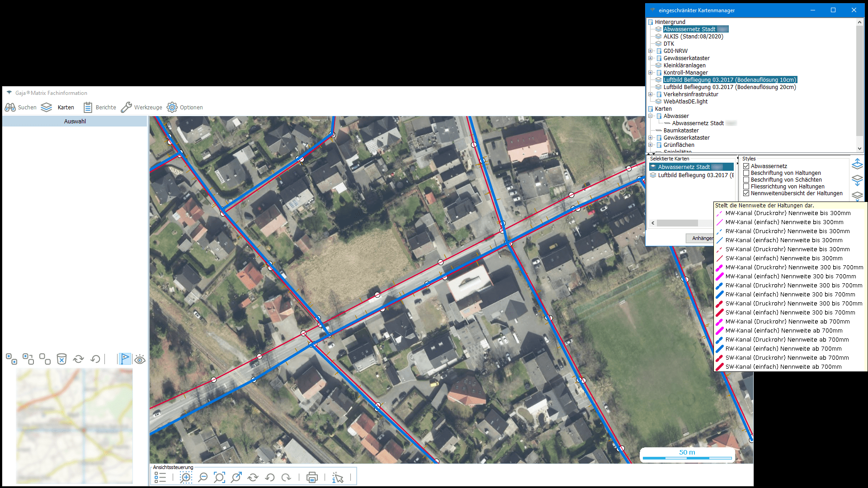Click the overview minimap thumbnail

tap(75, 426)
